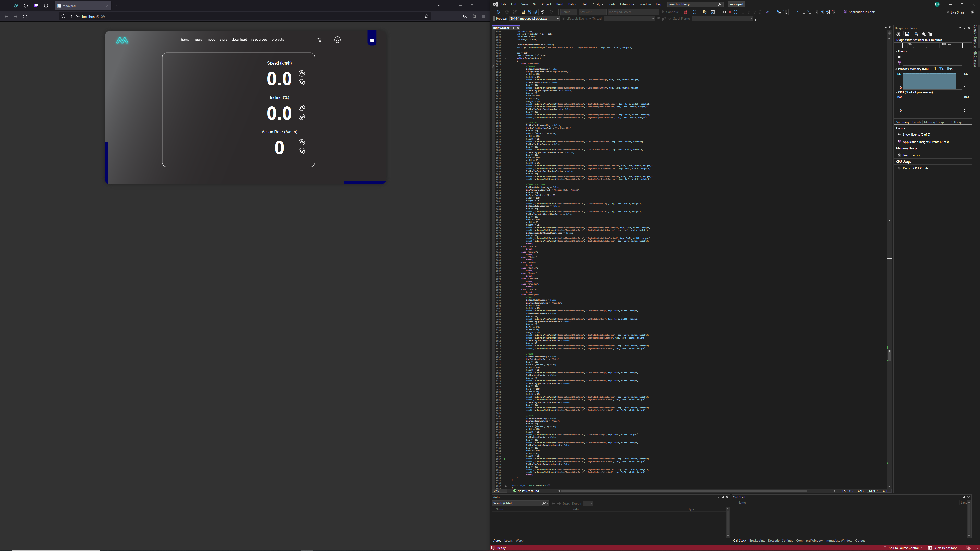Viewport: 980px width, 551px height.
Task: Open the notifications bell in VS status bar
Action: tap(968, 548)
